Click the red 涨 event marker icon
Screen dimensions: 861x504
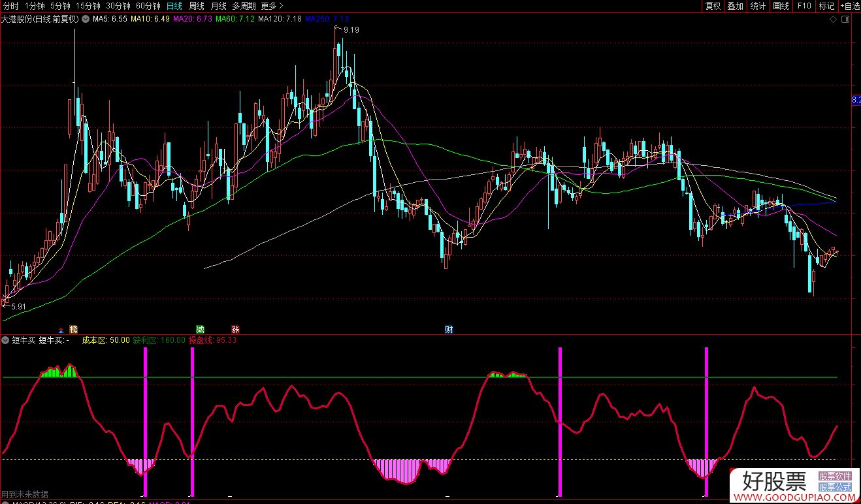[x=235, y=329]
